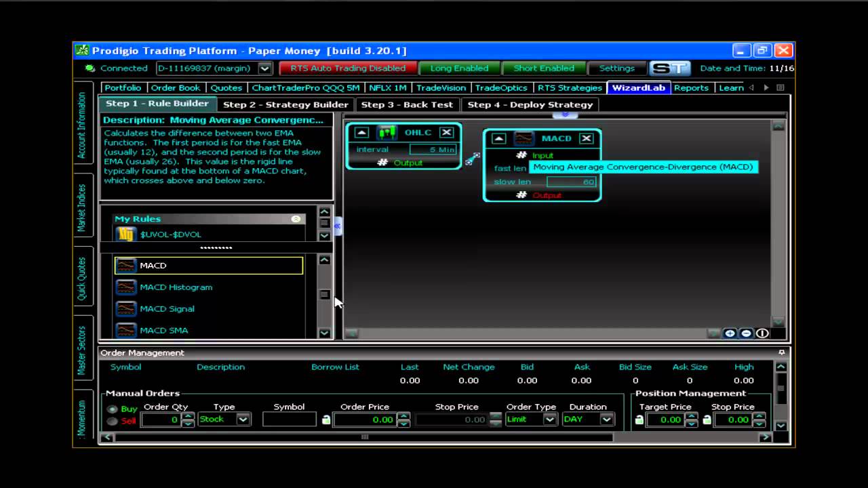Open the Duration DAY dropdown

pos(606,420)
